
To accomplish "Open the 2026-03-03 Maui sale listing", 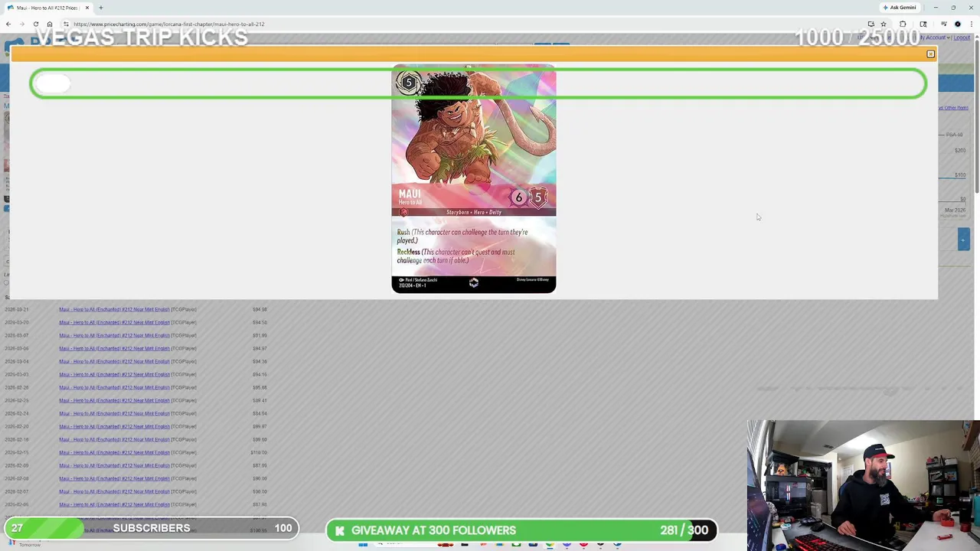I will click(x=114, y=374).
